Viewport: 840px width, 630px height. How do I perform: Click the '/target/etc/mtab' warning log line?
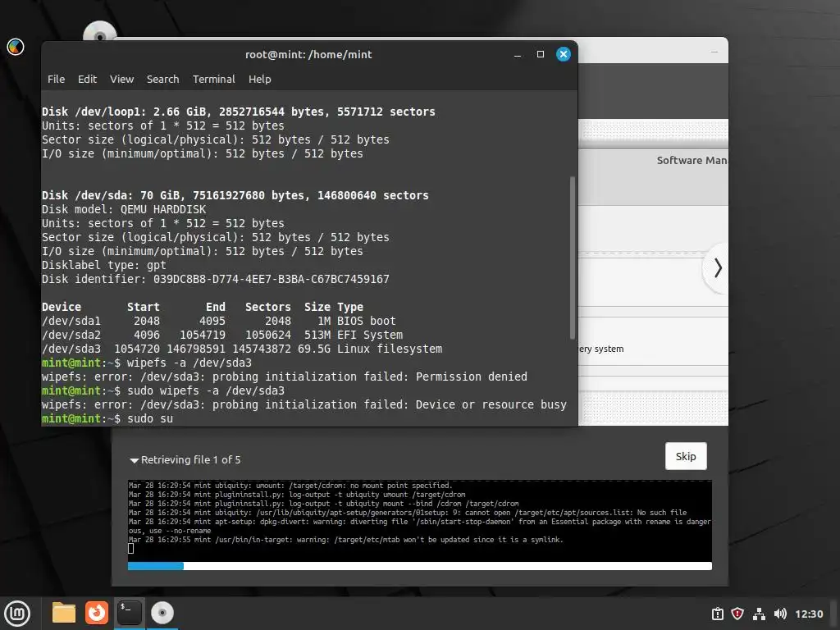pyautogui.click(x=345, y=540)
